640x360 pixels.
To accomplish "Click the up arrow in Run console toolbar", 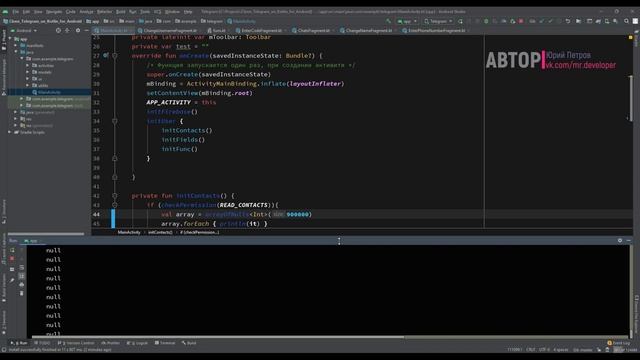I will coord(22,250).
